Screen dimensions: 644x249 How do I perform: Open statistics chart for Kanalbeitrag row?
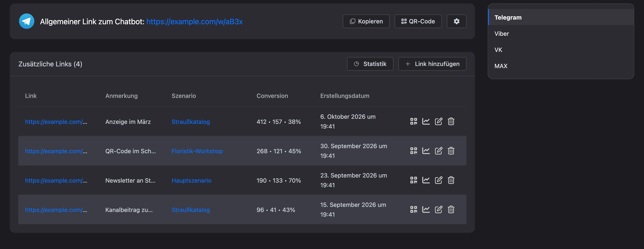426,209
